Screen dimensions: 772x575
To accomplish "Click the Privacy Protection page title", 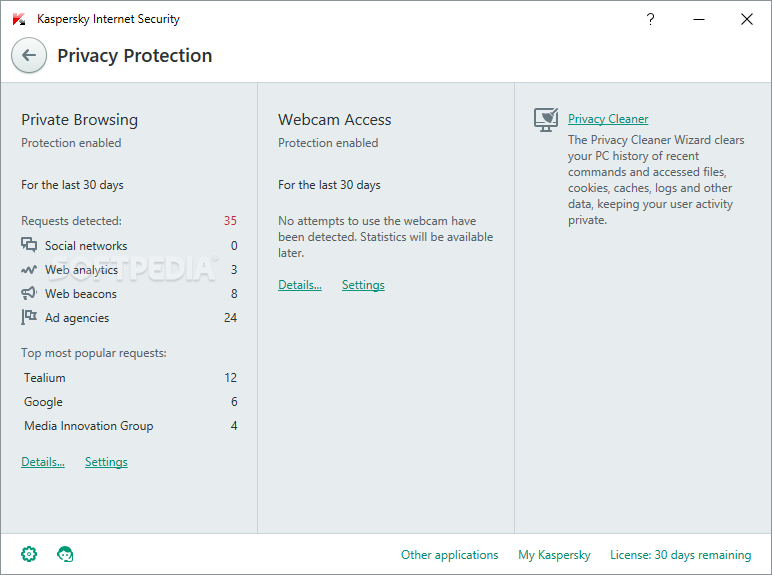I will [134, 56].
